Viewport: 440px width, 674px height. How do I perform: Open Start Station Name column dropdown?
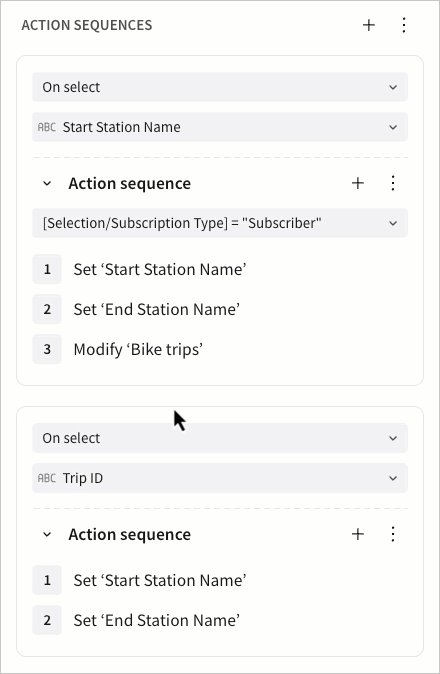(x=220, y=127)
